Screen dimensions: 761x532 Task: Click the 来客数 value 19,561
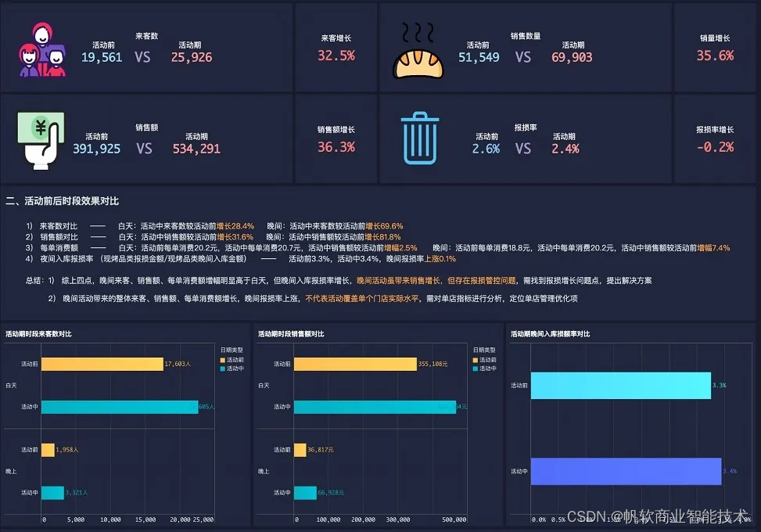pyautogui.click(x=102, y=57)
